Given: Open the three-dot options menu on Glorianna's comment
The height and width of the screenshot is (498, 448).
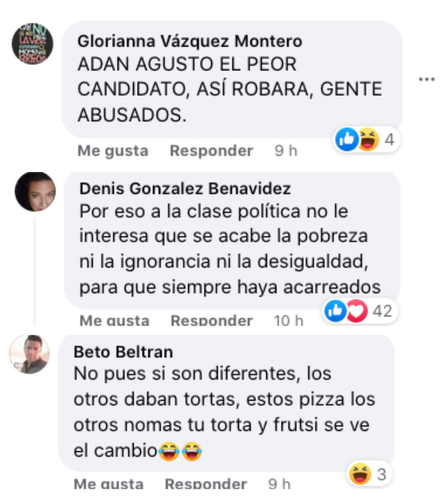Looking at the screenshot, I should (x=426, y=79).
